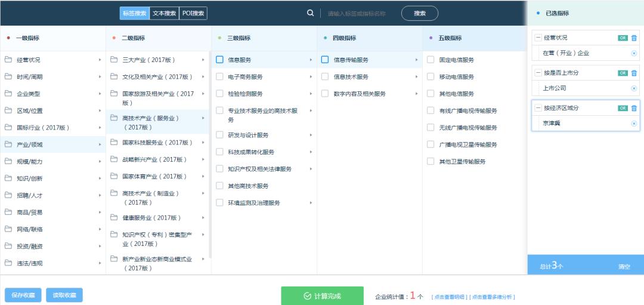Open 高技术产业（制造业）（2017版） category
Viewport: 644px width, 305px height.
tap(158, 198)
